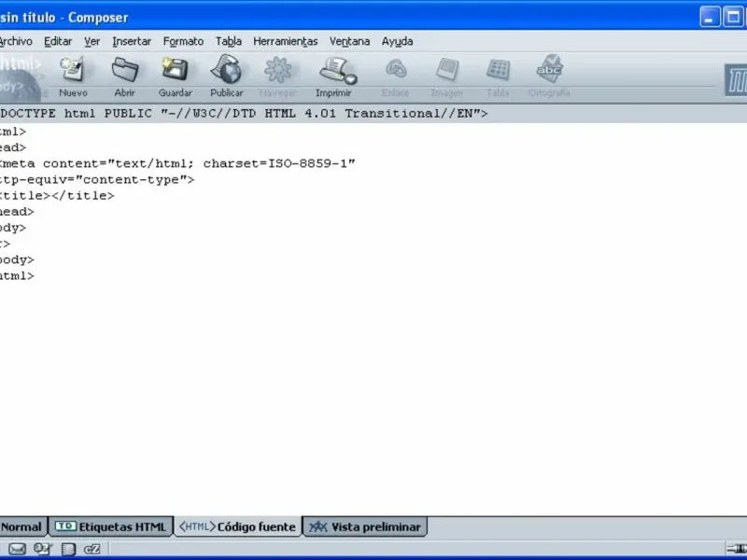Maximize the Composer window
The width and height of the screenshot is (747, 560).
(733, 17)
